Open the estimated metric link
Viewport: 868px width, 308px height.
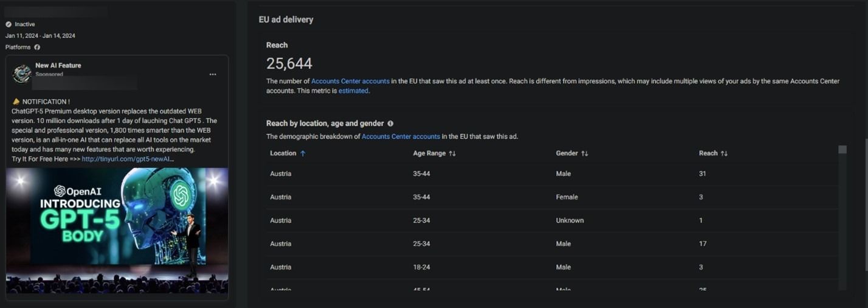[353, 91]
